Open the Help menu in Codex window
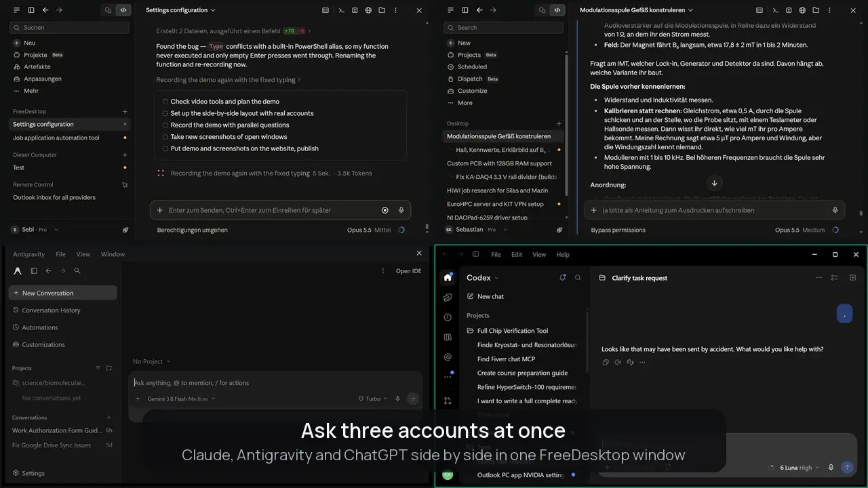Viewport: 868px width, 488px height. 563,255
